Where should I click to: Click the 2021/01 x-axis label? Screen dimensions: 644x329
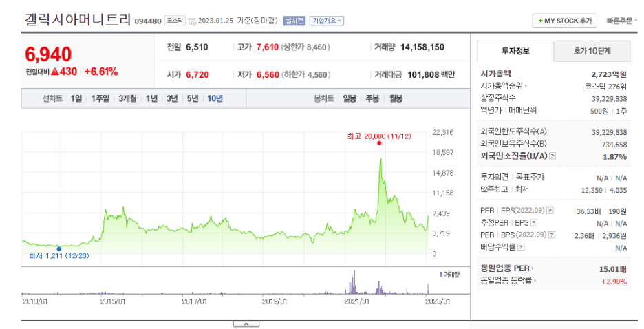(357, 301)
